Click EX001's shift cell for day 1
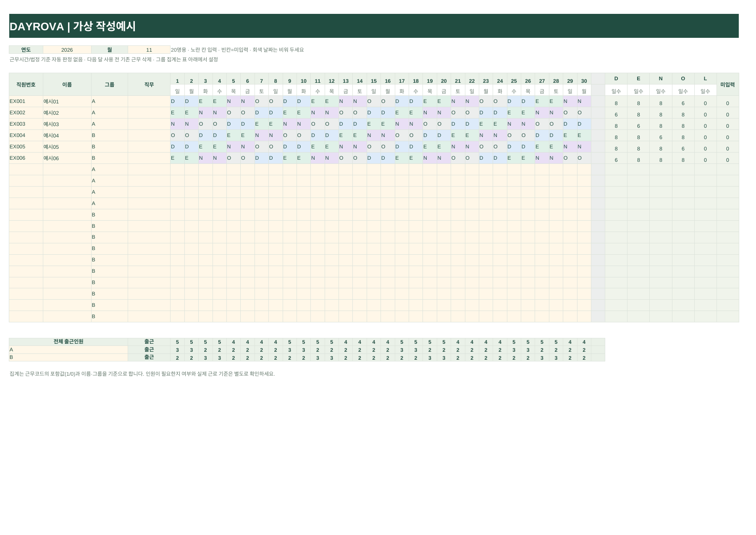Screen dimensions: 756x535 (x=177, y=101)
